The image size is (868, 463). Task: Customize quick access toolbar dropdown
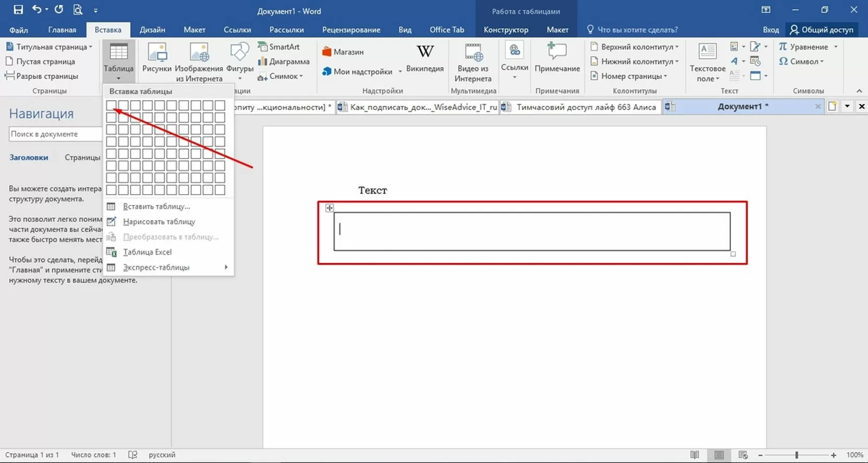pos(95,10)
